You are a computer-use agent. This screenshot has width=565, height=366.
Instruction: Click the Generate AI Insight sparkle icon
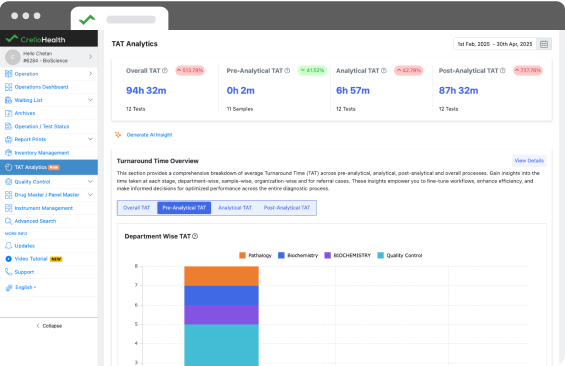118,135
